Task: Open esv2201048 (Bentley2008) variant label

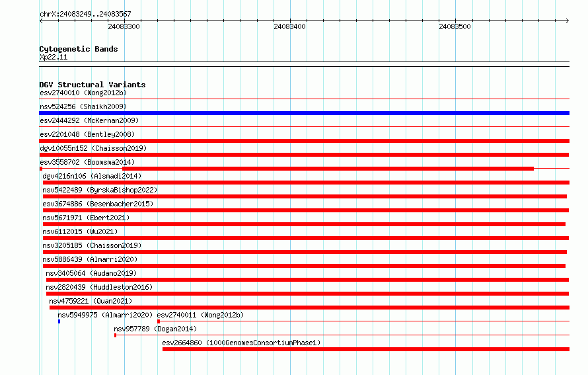Action: click(87, 134)
